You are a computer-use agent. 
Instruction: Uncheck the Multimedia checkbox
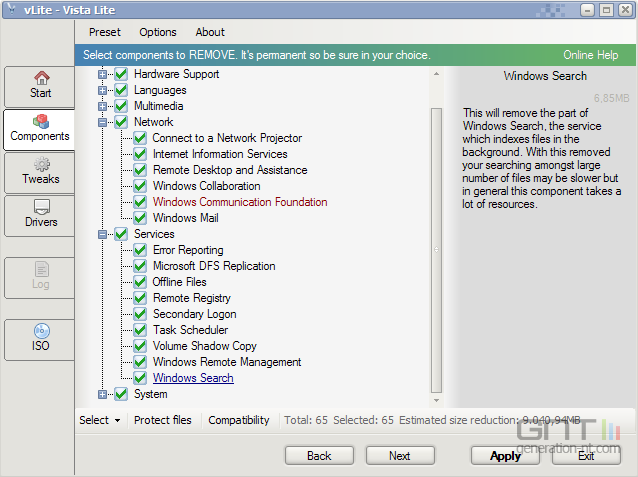coord(121,106)
